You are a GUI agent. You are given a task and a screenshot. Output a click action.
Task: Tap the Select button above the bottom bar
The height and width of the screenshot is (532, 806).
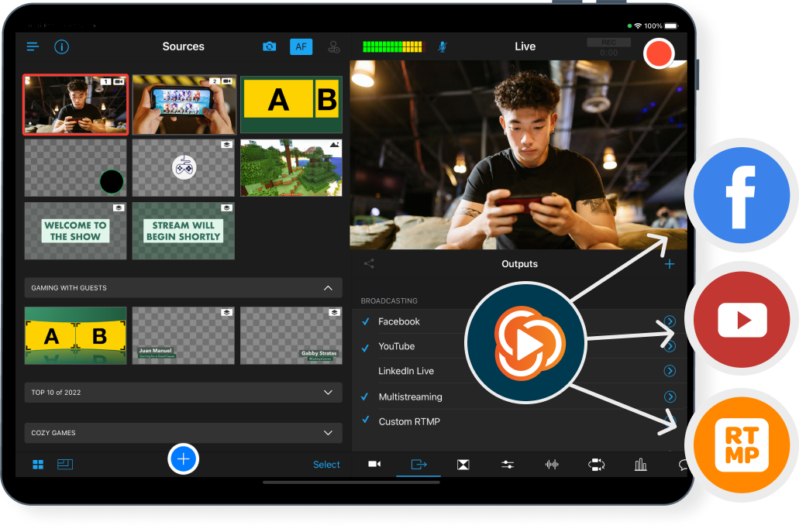tap(326, 464)
